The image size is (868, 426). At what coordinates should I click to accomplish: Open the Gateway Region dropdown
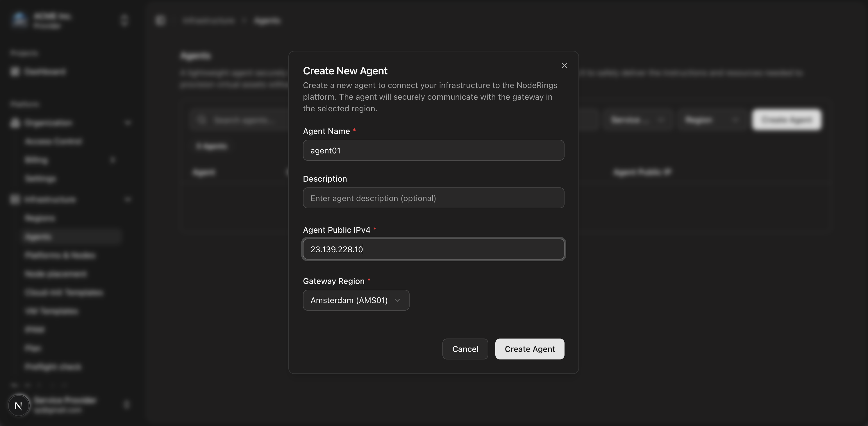point(356,300)
